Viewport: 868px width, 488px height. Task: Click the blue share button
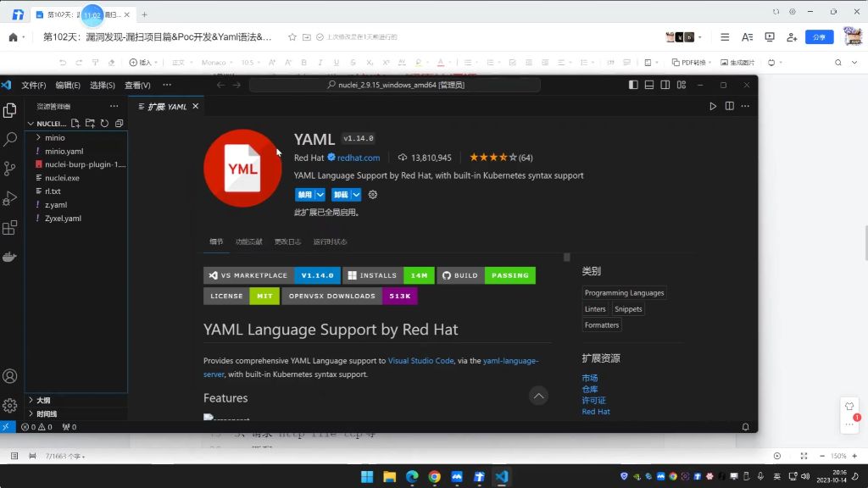(820, 37)
